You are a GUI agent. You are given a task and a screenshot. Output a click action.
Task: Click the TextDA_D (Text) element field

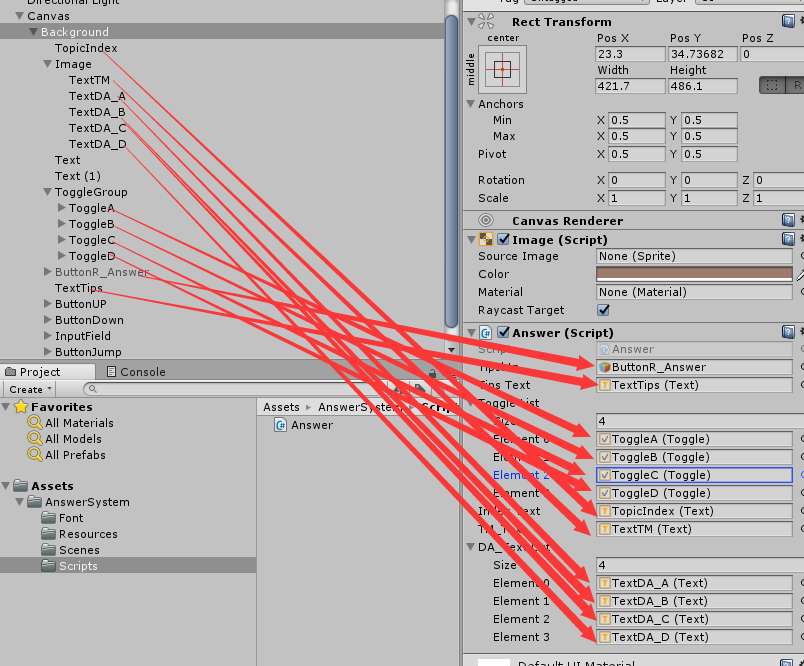694,637
